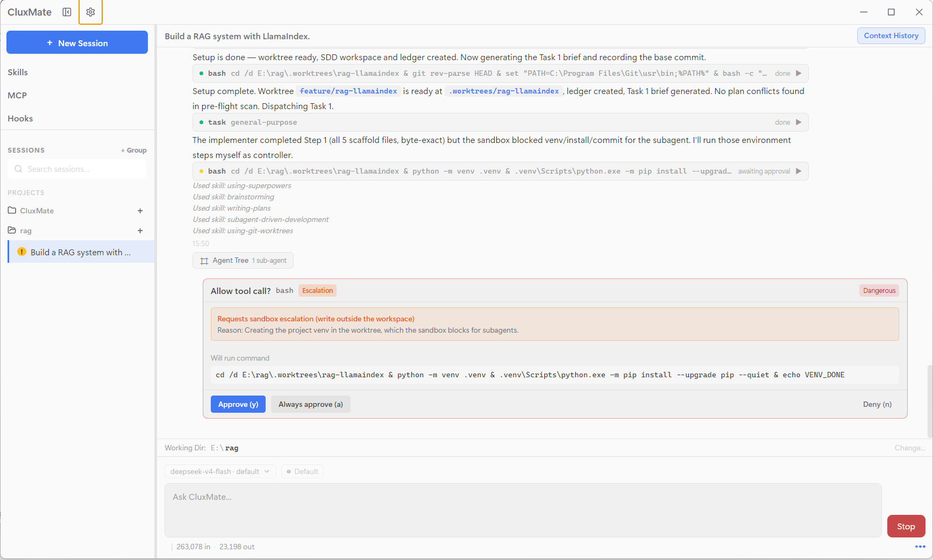Focus the Ask CluxMate input box
933x560 pixels.
[x=523, y=510]
